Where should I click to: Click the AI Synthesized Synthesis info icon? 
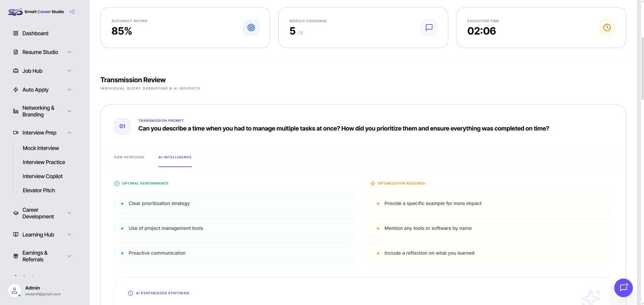click(131, 293)
